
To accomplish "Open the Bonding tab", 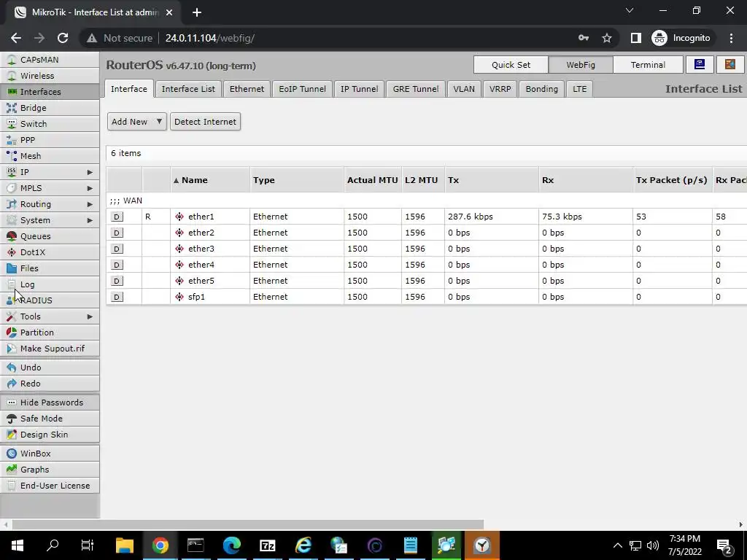I will pyautogui.click(x=542, y=89).
